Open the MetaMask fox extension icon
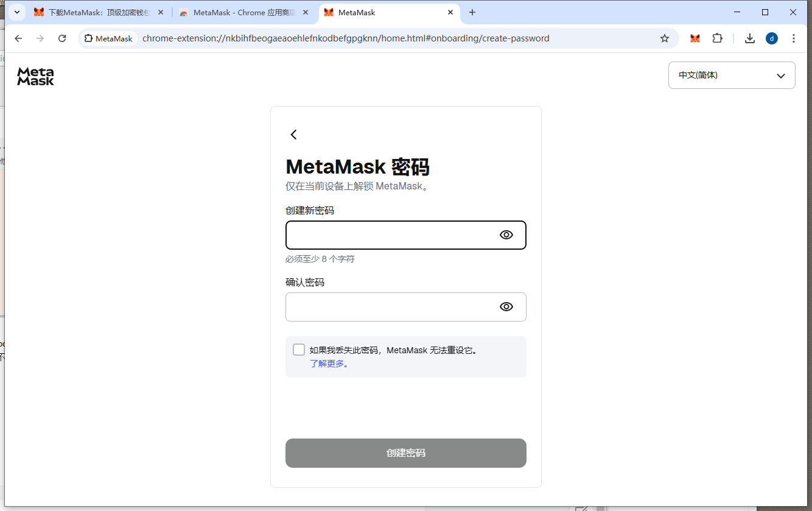The height and width of the screenshot is (511, 812). 695,38
